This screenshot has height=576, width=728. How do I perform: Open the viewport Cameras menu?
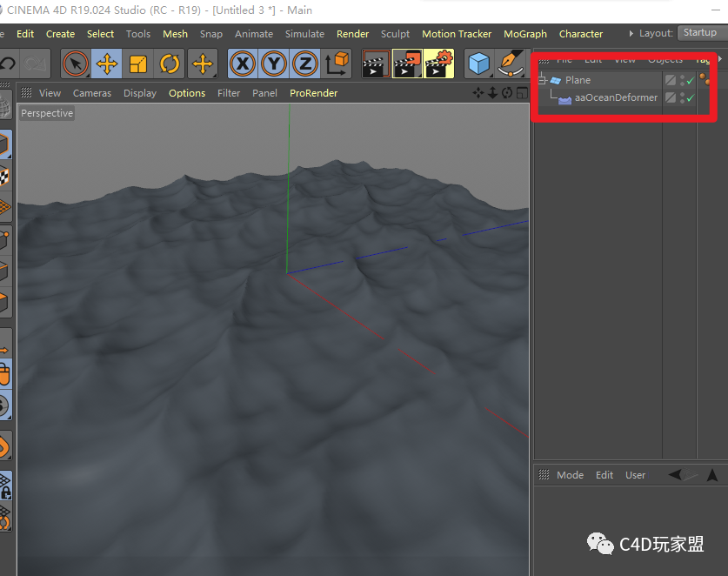coord(92,93)
